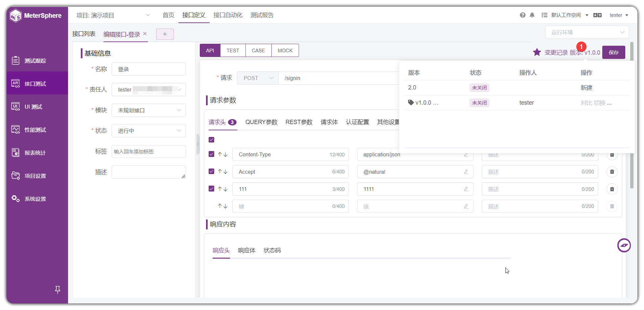The image size is (644, 310).
Task: Click the star favorite icon
Action: 537,52
